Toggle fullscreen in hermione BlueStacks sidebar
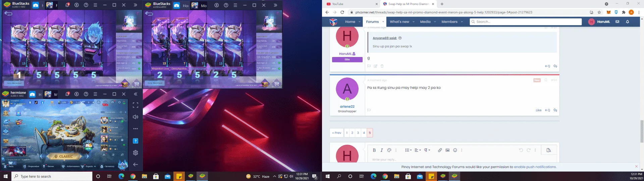Viewport: 644px width, 181px height. point(136,105)
